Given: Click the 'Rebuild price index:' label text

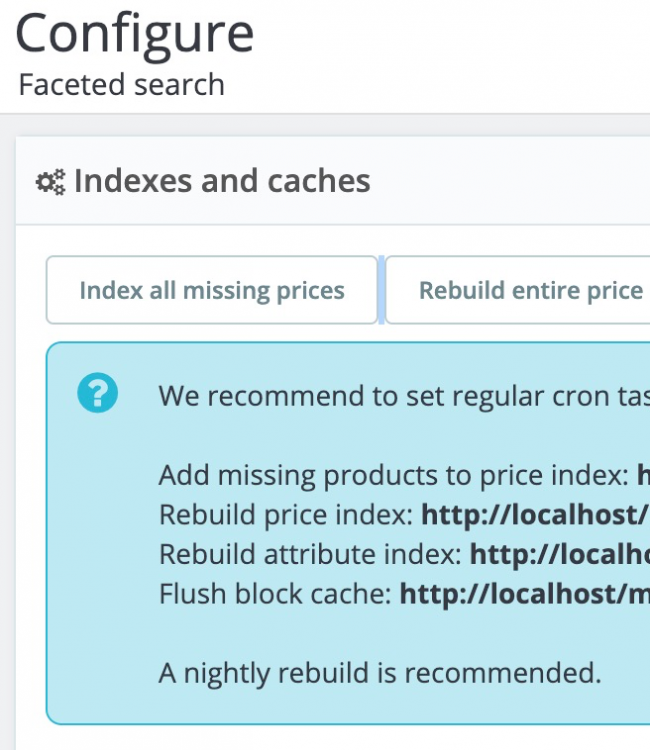Looking at the screenshot, I should point(285,514).
